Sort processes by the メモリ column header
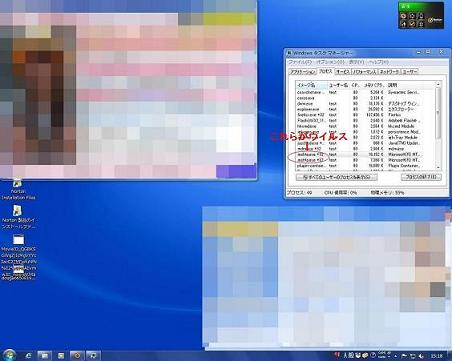This screenshot has height=361, width=452. [x=374, y=85]
